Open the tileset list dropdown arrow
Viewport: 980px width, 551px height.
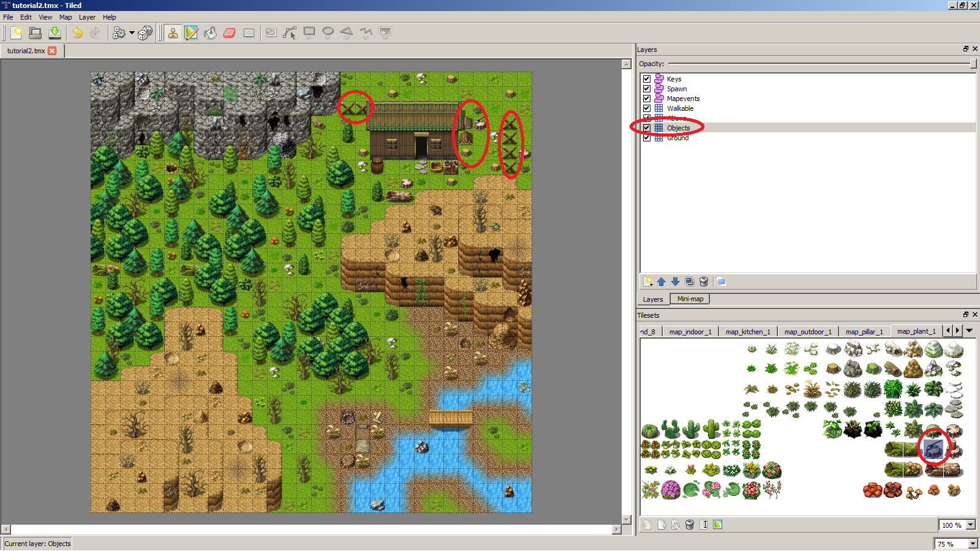970,331
